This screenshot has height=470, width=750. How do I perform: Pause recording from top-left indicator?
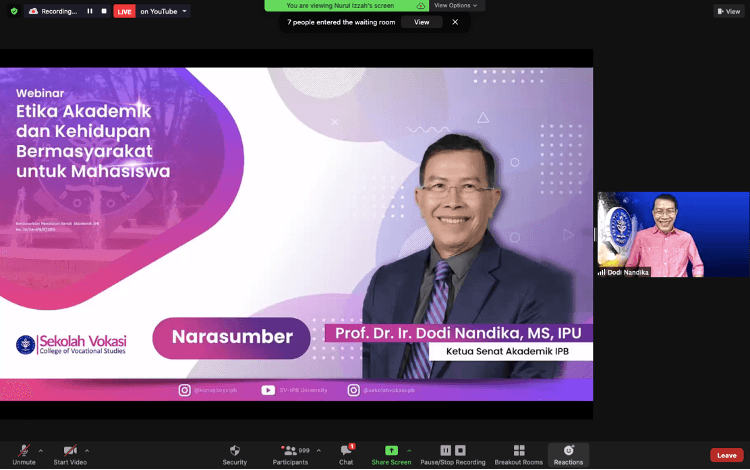(x=89, y=11)
